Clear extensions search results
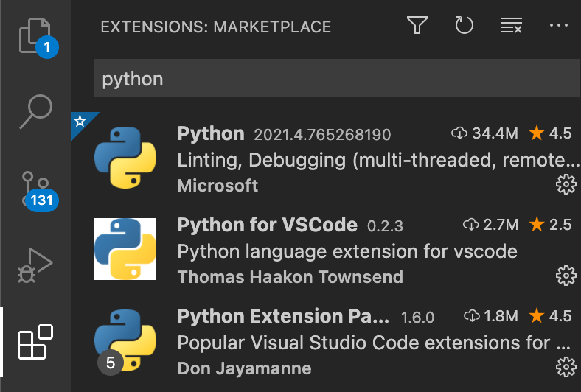Screen dimensions: 581x392 click(511, 27)
